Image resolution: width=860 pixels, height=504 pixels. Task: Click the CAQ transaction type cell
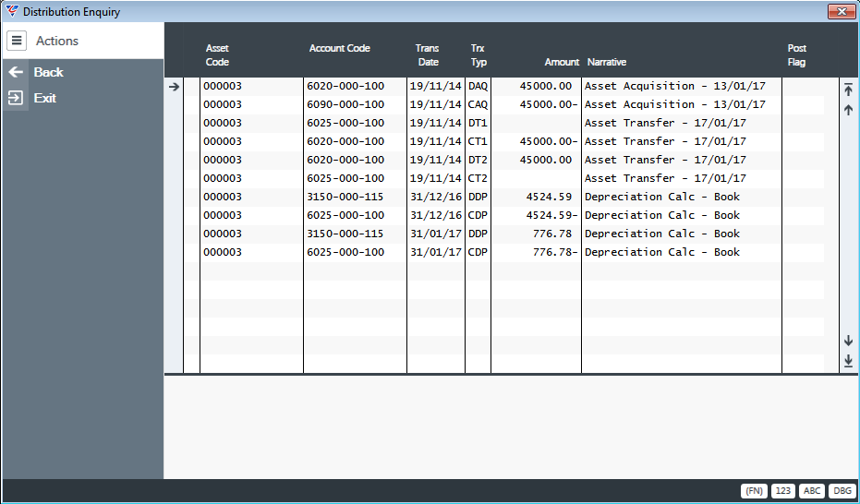click(478, 104)
